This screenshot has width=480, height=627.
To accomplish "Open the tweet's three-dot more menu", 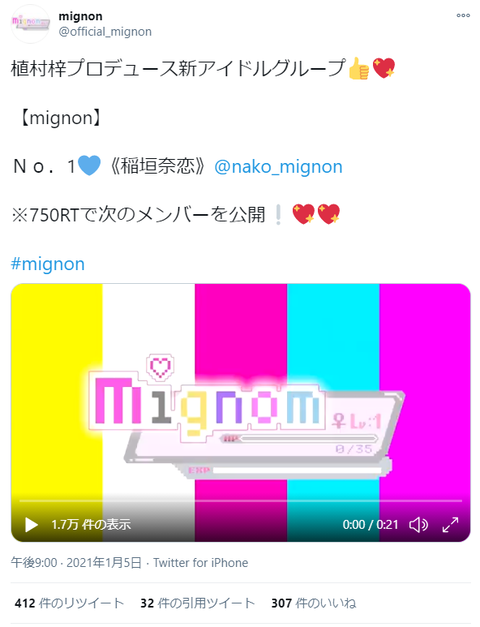I will [463, 16].
